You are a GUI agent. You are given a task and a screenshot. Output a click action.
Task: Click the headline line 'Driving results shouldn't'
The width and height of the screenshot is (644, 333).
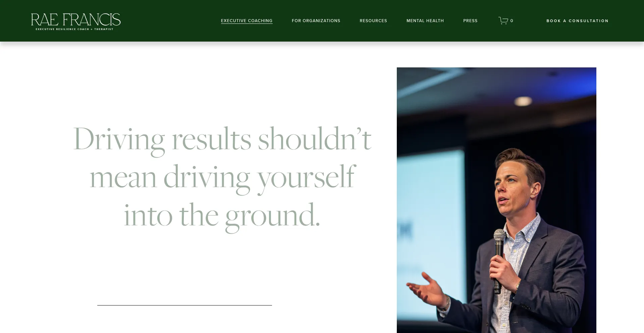pos(222,139)
